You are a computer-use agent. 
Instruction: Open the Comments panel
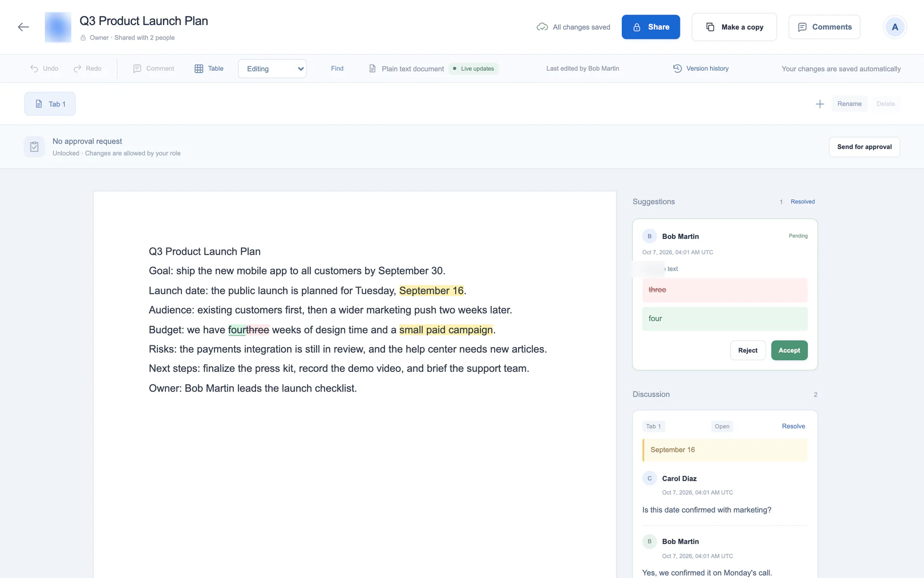click(x=824, y=27)
